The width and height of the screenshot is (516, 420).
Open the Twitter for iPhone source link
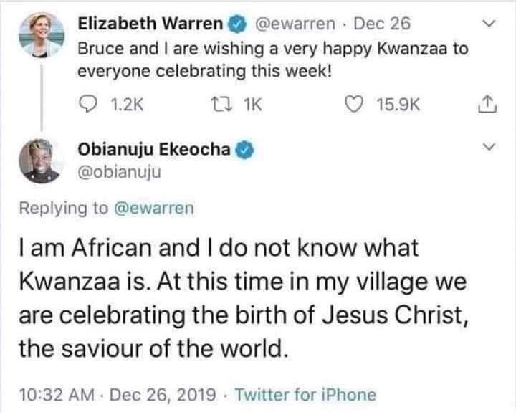tap(305, 394)
